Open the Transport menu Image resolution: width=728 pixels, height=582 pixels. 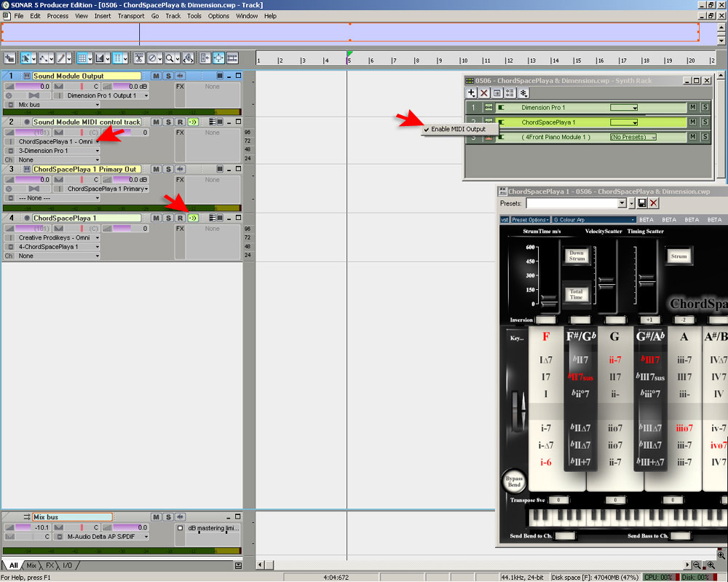click(131, 16)
